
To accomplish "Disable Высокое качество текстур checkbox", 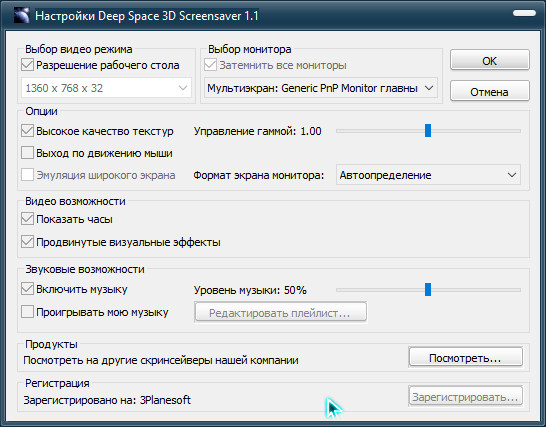I will 27,131.
